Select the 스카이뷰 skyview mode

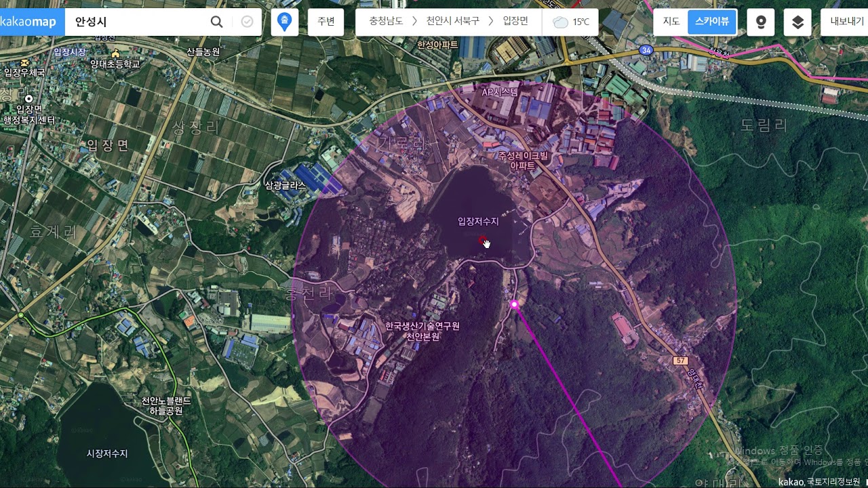point(712,22)
